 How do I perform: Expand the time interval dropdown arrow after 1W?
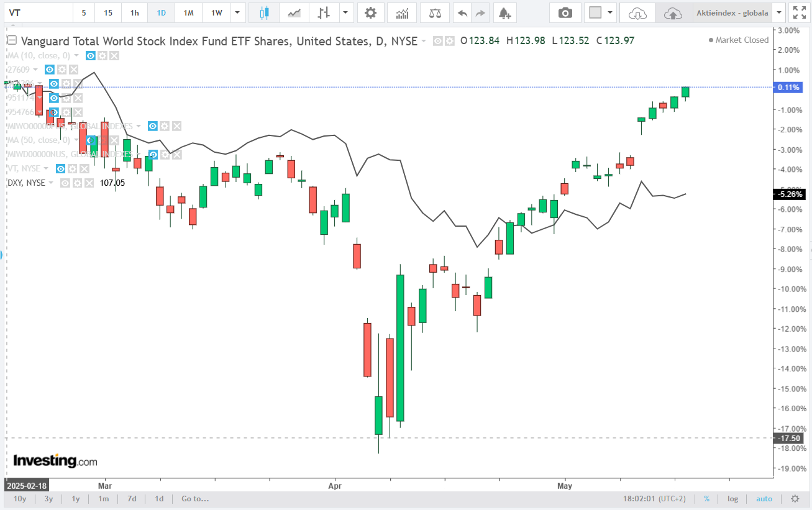pos(237,12)
